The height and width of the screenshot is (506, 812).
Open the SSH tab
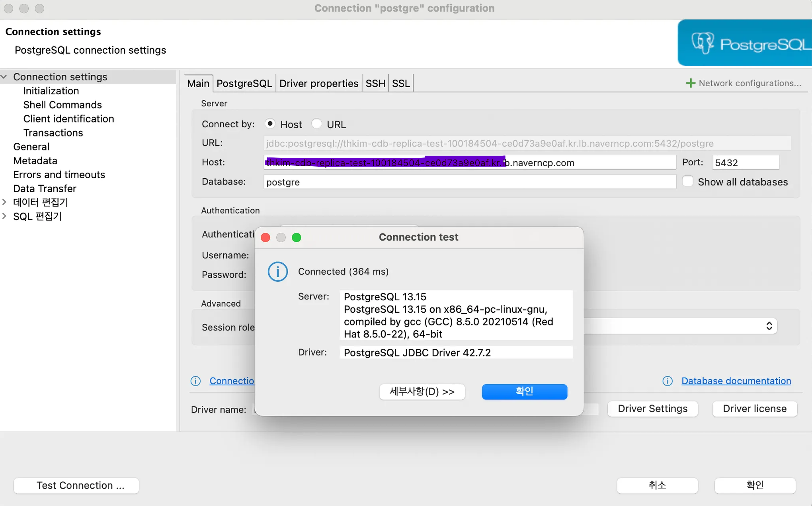375,84
